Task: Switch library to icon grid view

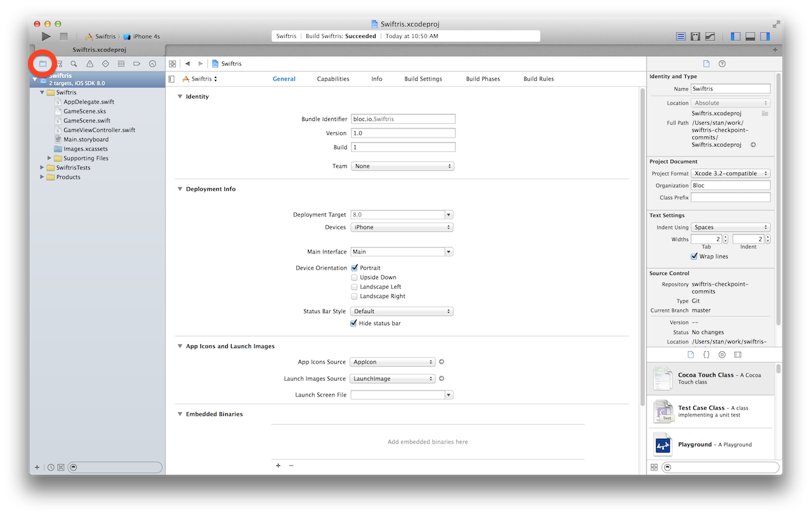Action: tap(654, 467)
